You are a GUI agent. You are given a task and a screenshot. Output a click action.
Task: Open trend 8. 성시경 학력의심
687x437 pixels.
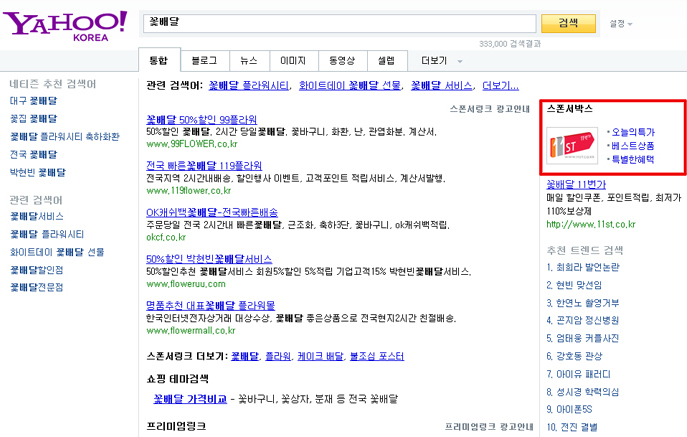click(x=583, y=392)
